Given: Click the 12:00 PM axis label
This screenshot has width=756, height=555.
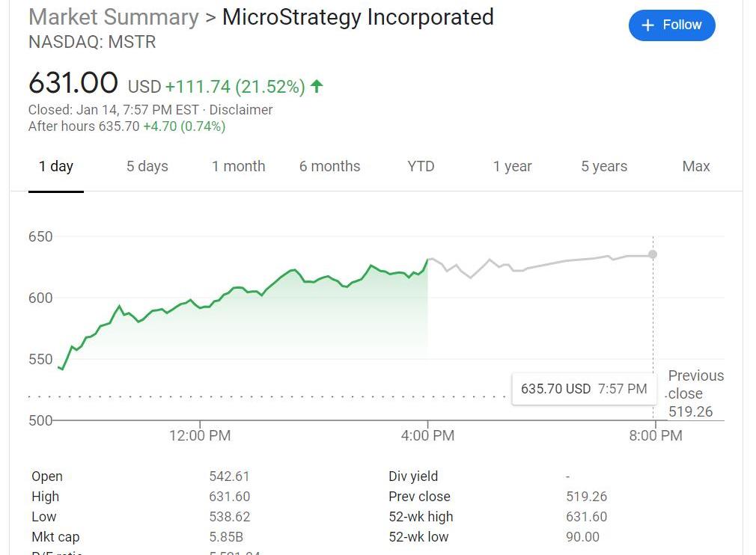Looking at the screenshot, I should point(200,435).
